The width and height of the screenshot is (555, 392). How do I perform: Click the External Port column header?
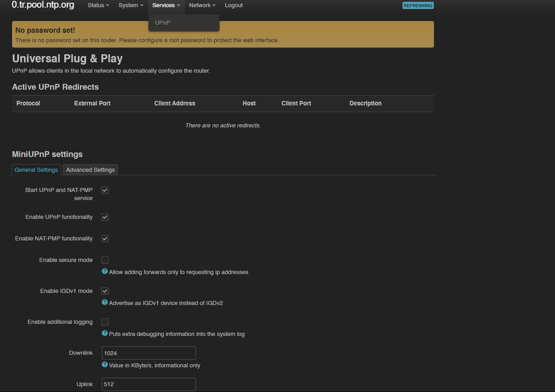click(92, 103)
